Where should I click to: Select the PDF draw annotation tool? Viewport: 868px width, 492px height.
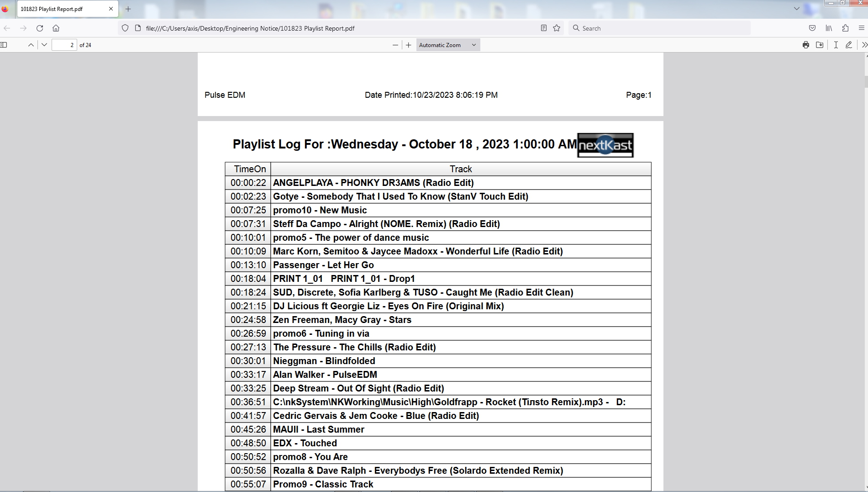[x=849, y=45]
